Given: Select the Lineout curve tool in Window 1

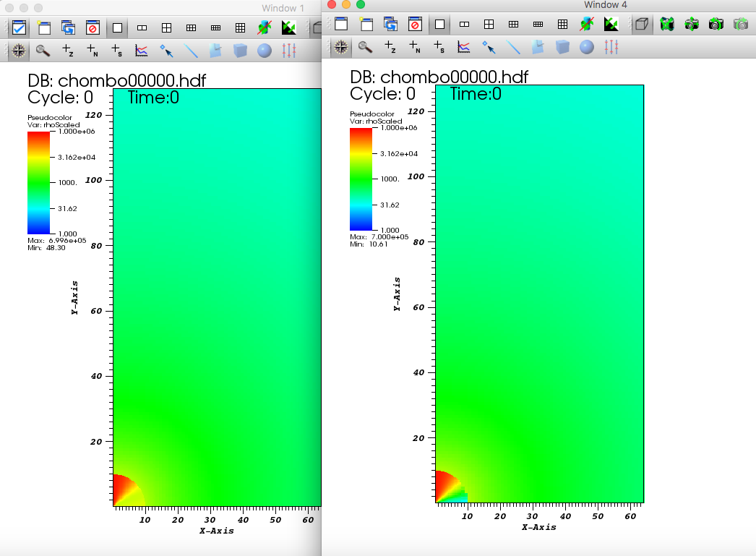Looking at the screenshot, I should [141, 50].
